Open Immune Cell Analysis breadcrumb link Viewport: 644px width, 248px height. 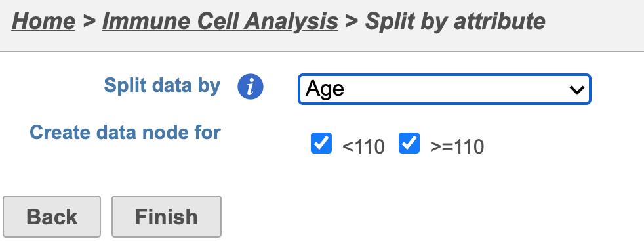(x=220, y=22)
